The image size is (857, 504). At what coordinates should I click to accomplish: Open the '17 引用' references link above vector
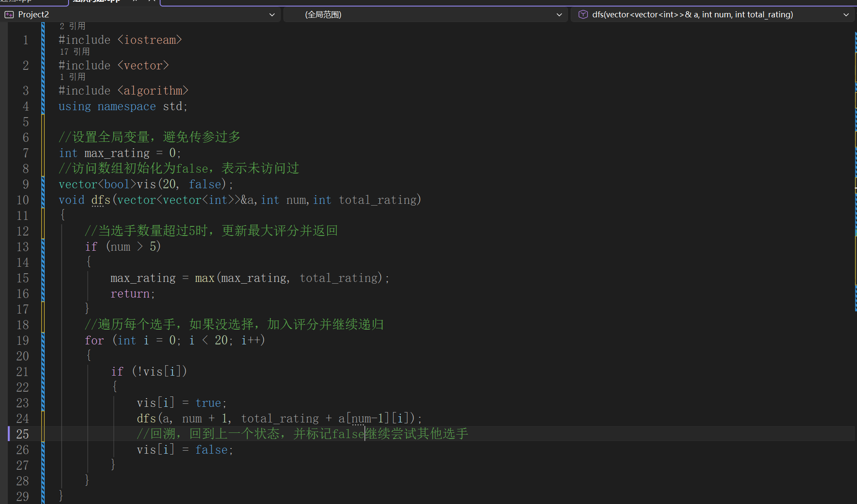tap(75, 52)
